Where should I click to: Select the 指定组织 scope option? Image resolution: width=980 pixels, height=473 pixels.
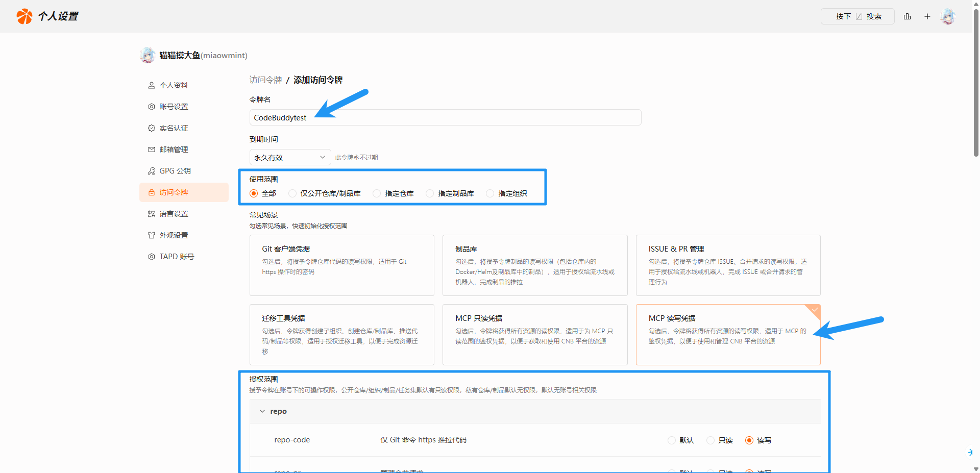click(490, 193)
